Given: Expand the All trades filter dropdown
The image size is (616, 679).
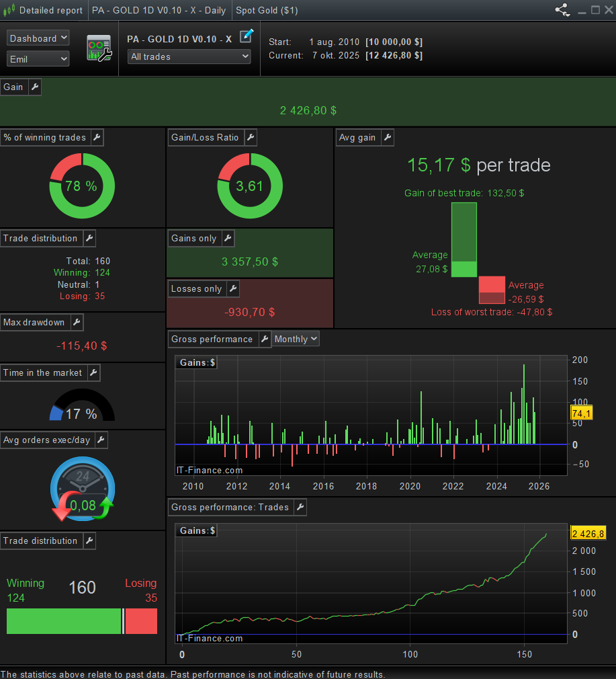Looking at the screenshot, I should coord(189,57).
